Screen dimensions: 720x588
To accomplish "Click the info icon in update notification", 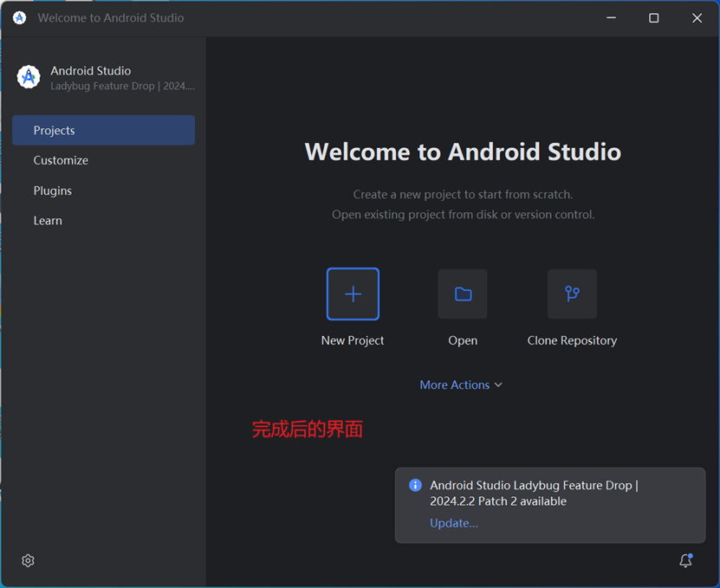I will [x=415, y=485].
